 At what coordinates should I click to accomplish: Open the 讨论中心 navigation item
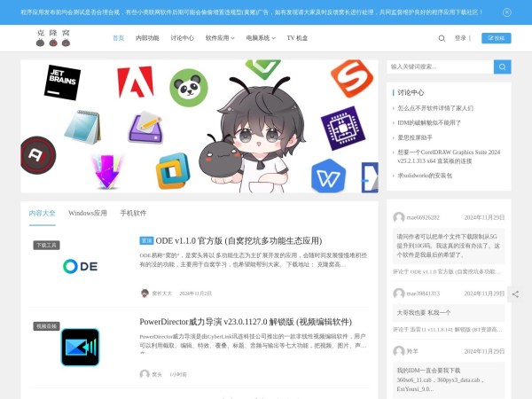[182, 38]
